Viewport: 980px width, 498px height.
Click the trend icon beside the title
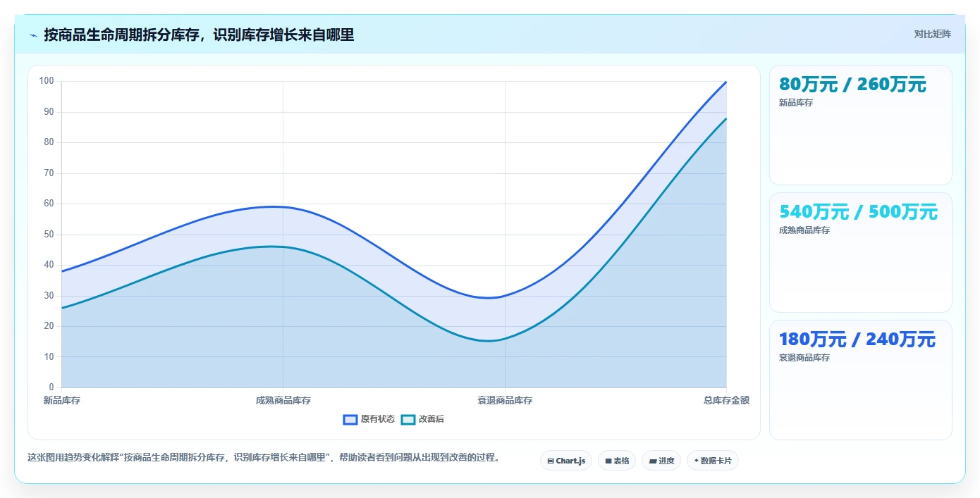(33, 35)
